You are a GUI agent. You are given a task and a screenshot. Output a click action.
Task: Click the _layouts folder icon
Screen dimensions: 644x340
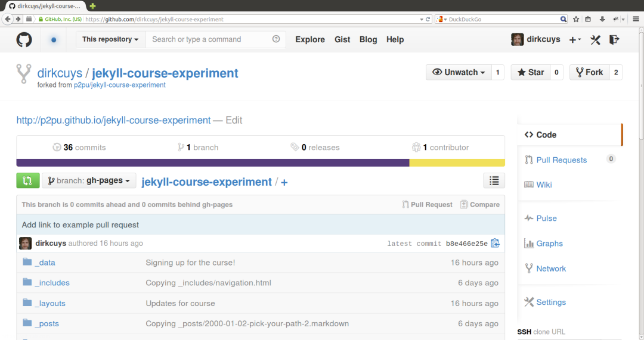tap(27, 302)
